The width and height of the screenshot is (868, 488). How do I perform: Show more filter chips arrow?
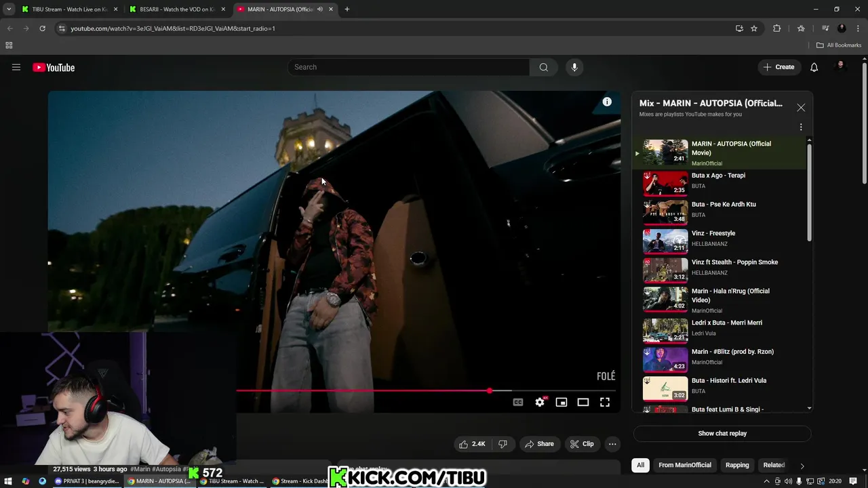point(802,466)
